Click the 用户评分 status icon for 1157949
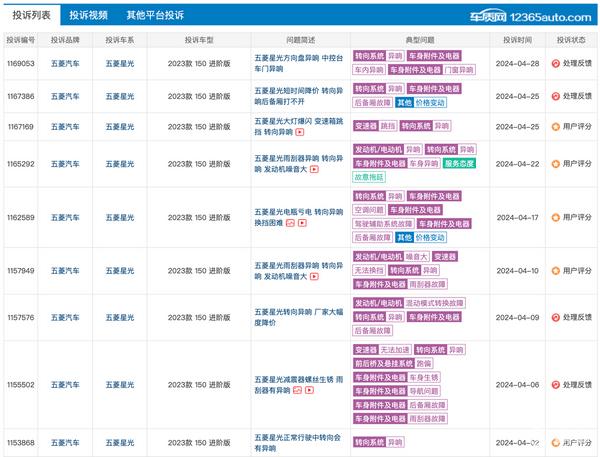The width and height of the screenshot is (600, 457). (x=556, y=271)
